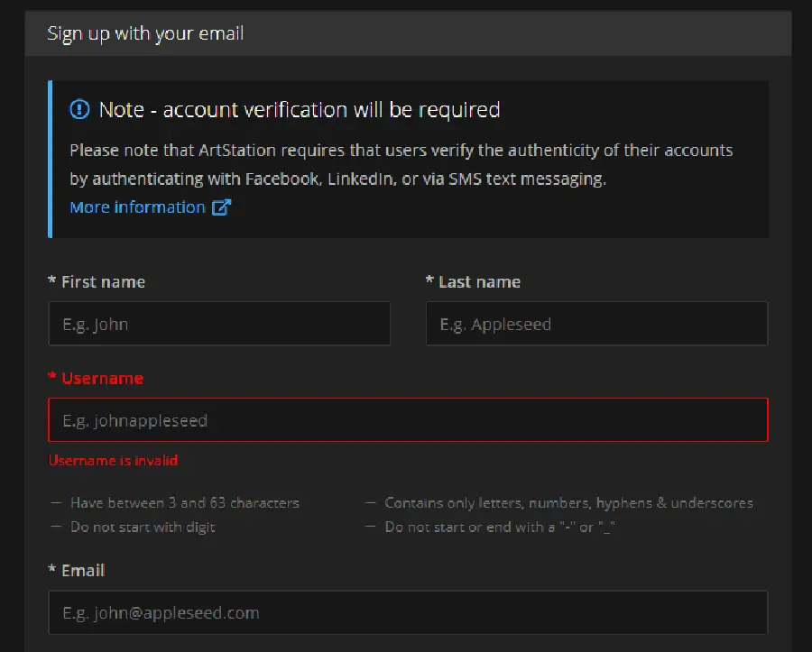Viewport: 812px width, 652px height.
Task: Click the account verification note heading
Action: [300, 110]
